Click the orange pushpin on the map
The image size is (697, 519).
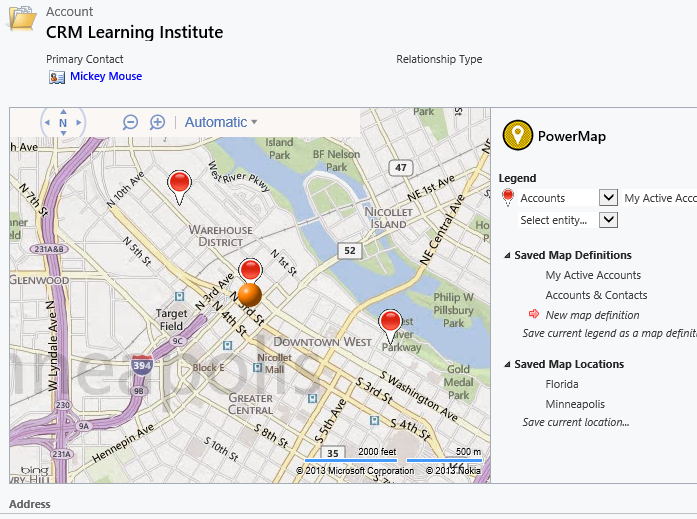click(250, 294)
